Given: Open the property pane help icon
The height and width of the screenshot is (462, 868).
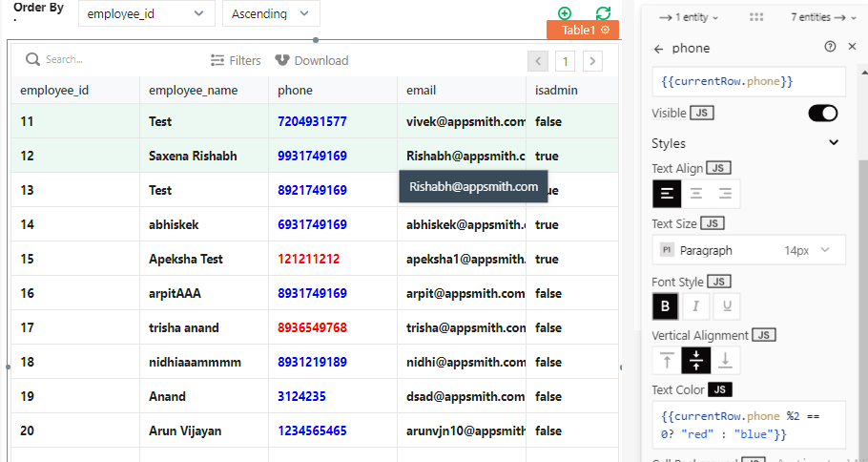Looking at the screenshot, I should click(x=830, y=47).
